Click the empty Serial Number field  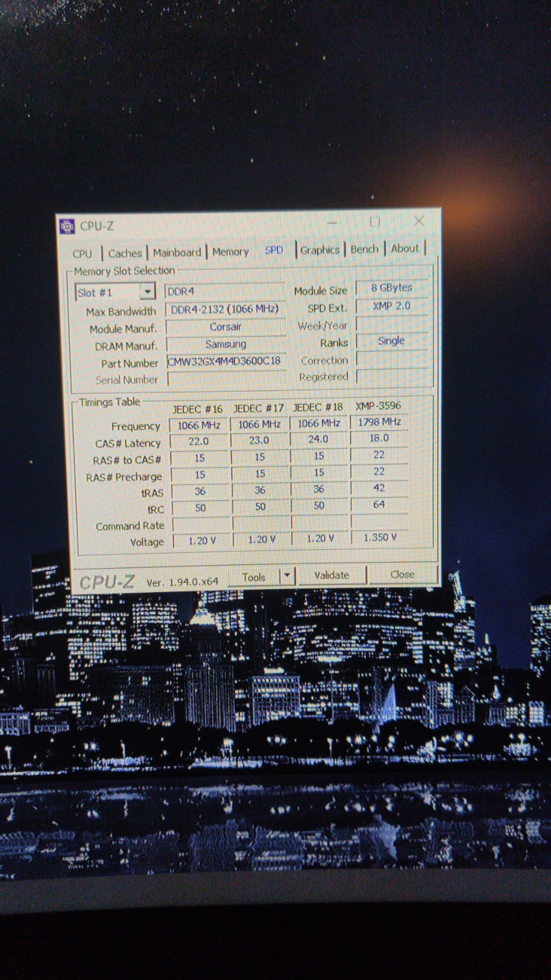click(x=226, y=379)
